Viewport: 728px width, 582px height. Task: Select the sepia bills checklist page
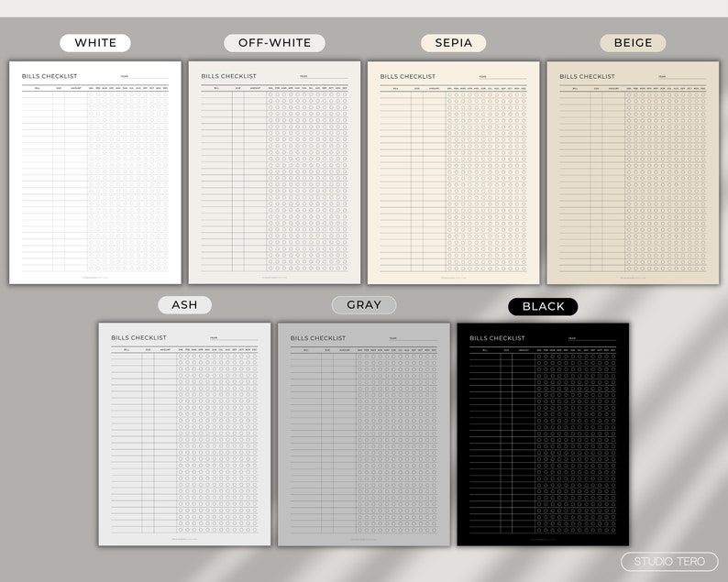pyautogui.click(x=454, y=172)
